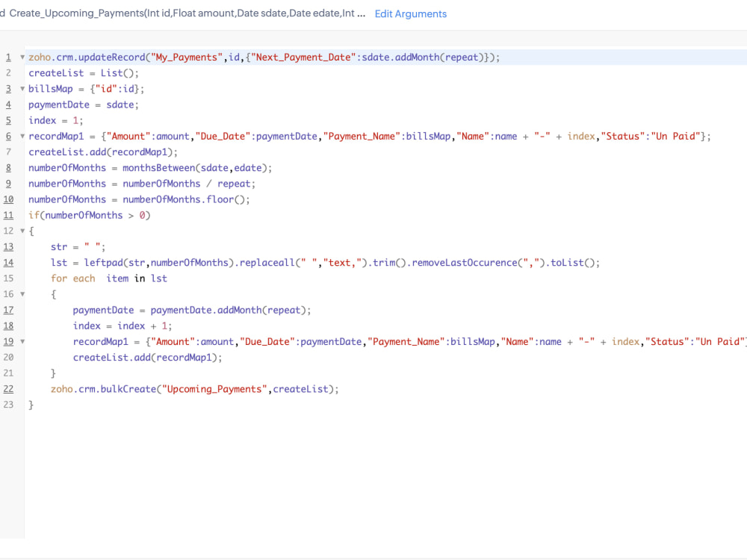Click line number 22 in gutter
The image size is (747, 560).
pos(8,389)
